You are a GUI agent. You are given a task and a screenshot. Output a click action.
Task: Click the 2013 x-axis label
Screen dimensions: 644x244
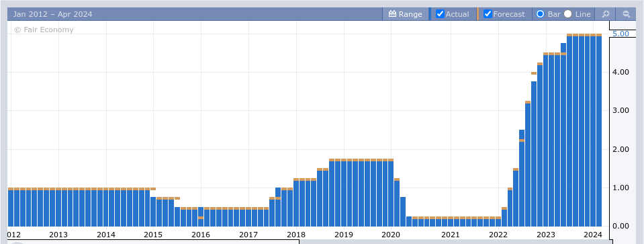58,235
